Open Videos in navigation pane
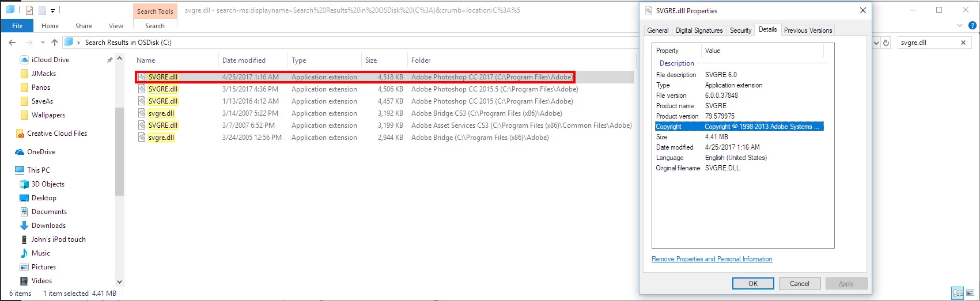 pyautogui.click(x=41, y=281)
